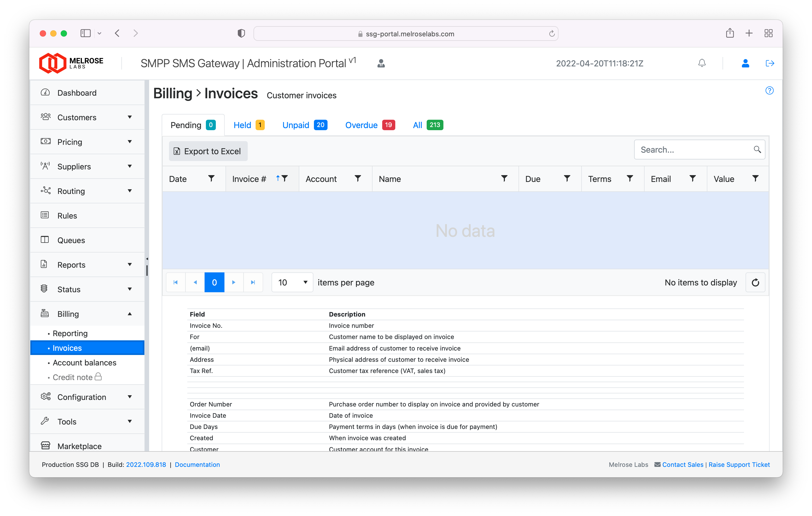Click the sidebar collapse splitter handle
Image resolution: width=812 pixels, height=516 pixels.
point(147,259)
